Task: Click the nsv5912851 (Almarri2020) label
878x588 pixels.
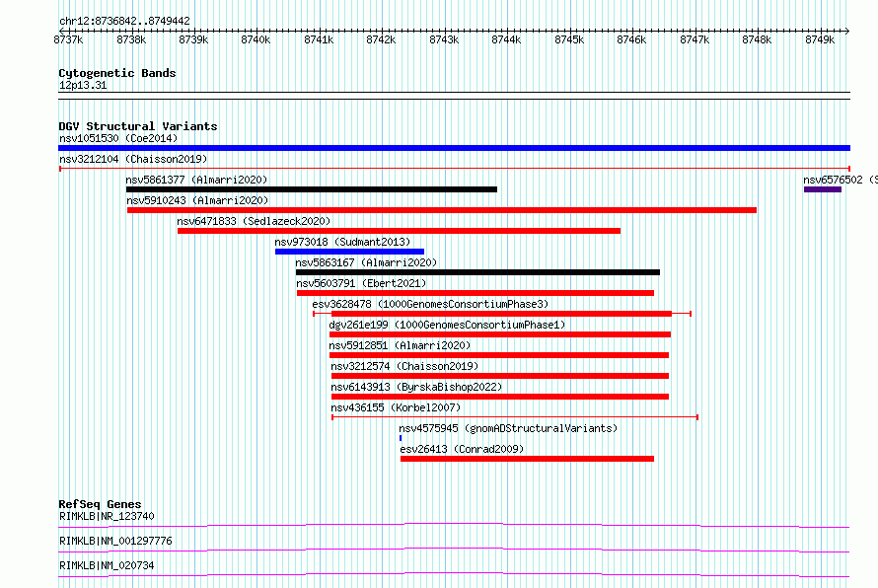Action: point(400,345)
